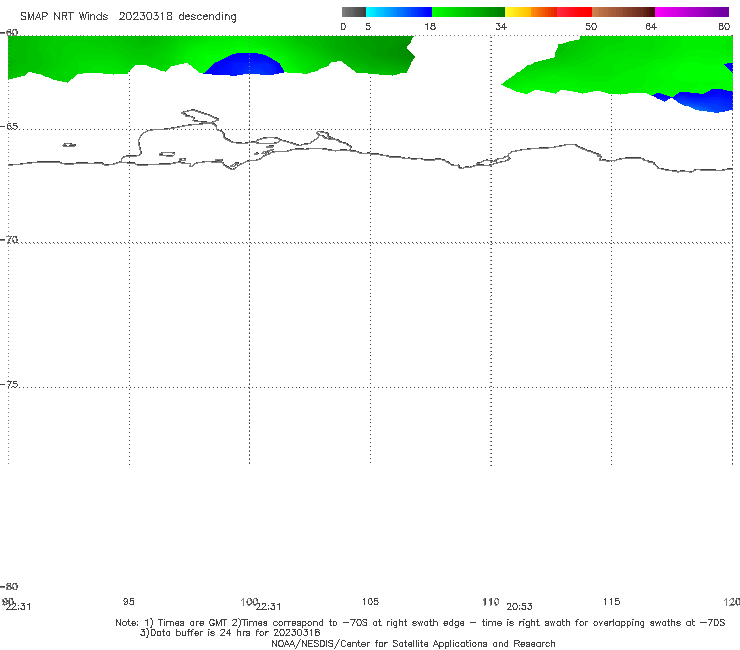Image resolution: width=740 pixels, height=650 pixels.
Task: Click the latitude label '-80'
Action: (x=9, y=586)
